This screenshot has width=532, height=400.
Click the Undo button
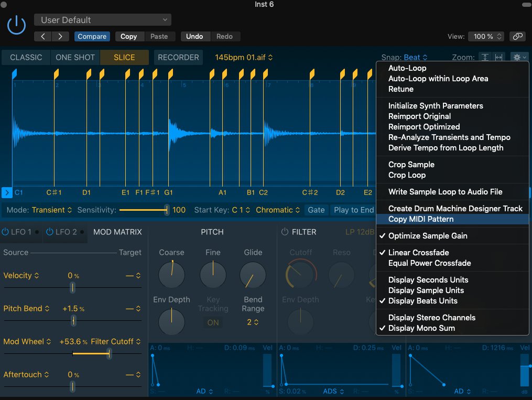[194, 36]
